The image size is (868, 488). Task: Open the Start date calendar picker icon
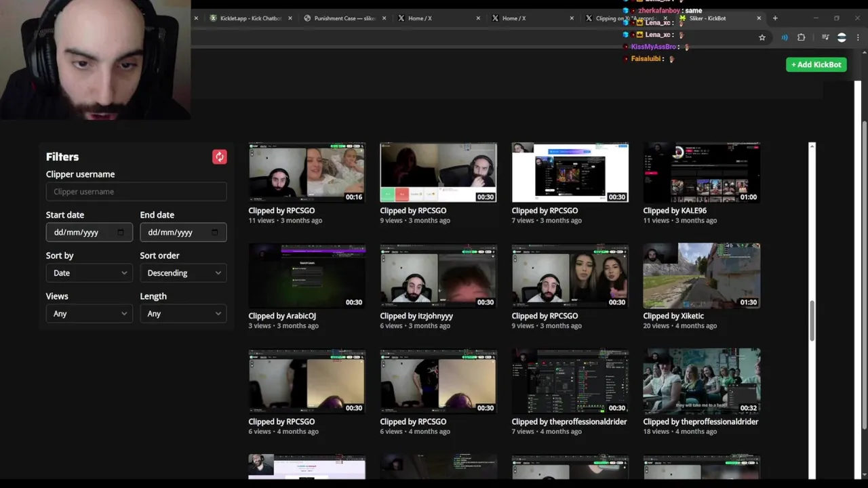point(121,232)
